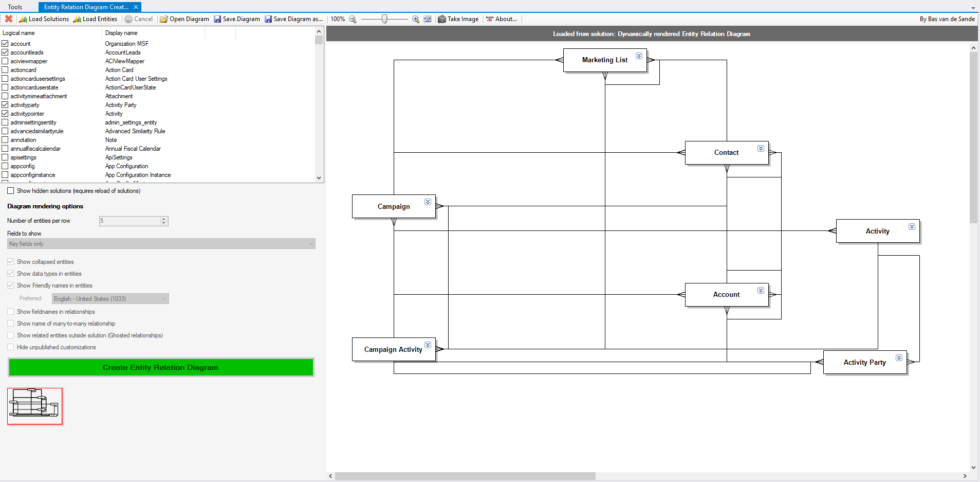Click Load Solutions in the toolbar

pyautogui.click(x=44, y=19)
